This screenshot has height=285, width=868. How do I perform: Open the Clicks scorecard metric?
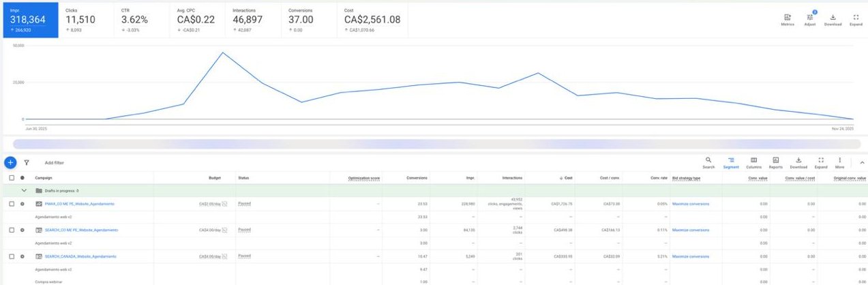pos(87,19)
